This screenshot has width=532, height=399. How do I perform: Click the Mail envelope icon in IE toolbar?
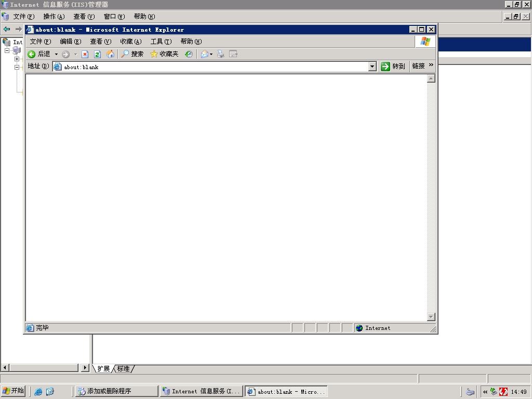coord(205,54)
